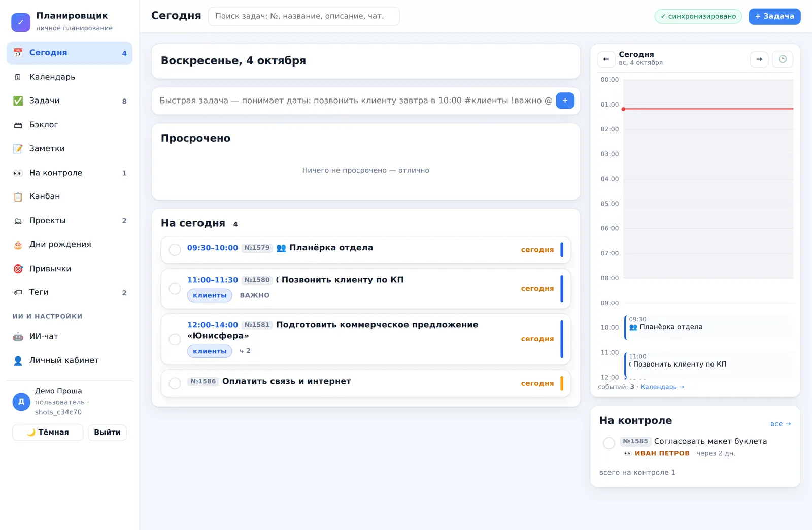Click the №1585 number badge
This screenshot has height=530, width=812.
pyautogui.click(x=635, y=441)
